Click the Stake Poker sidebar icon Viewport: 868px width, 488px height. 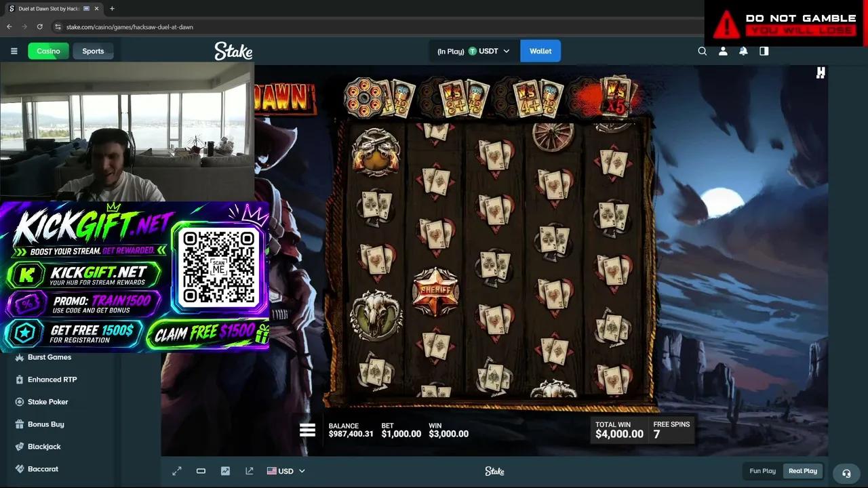[20, 402]
